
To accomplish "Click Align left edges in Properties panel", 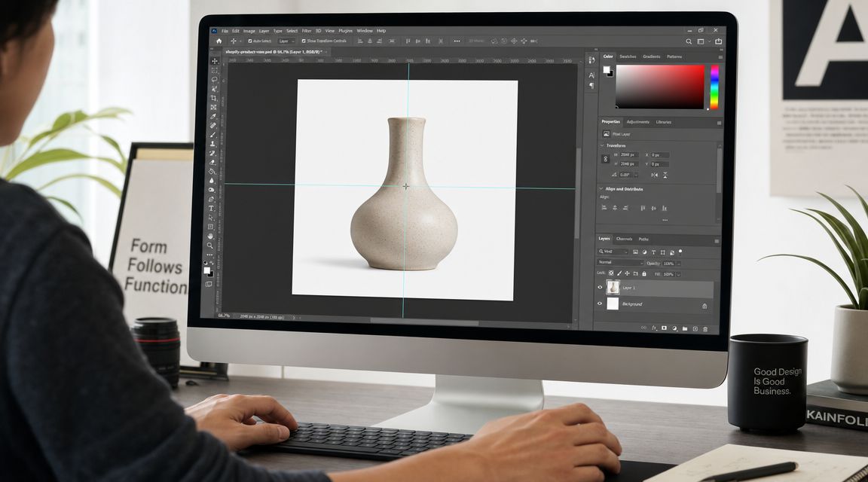I will [x=604, y=208].
